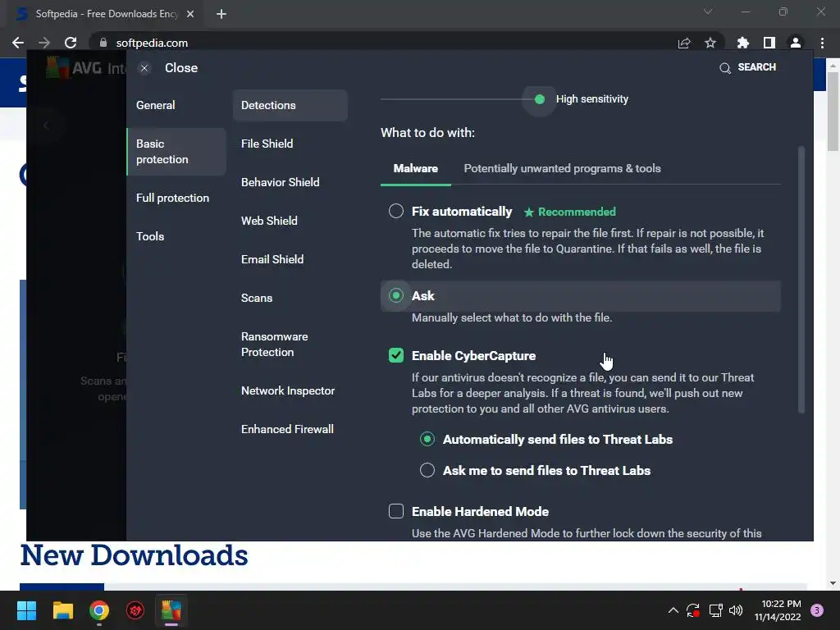Share this page from address bar
Image resolution: width=840 pixels, height=630 pixels.
[x=684, y=43]
